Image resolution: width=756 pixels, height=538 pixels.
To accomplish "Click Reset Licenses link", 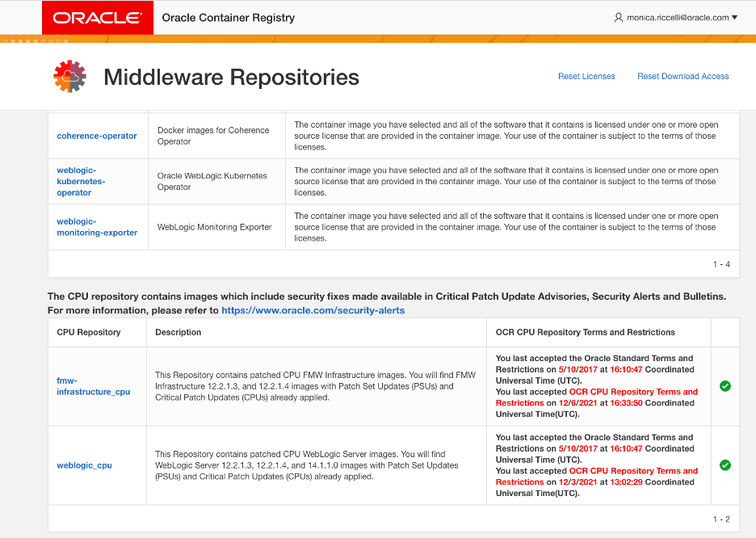I will pos(586,76).
